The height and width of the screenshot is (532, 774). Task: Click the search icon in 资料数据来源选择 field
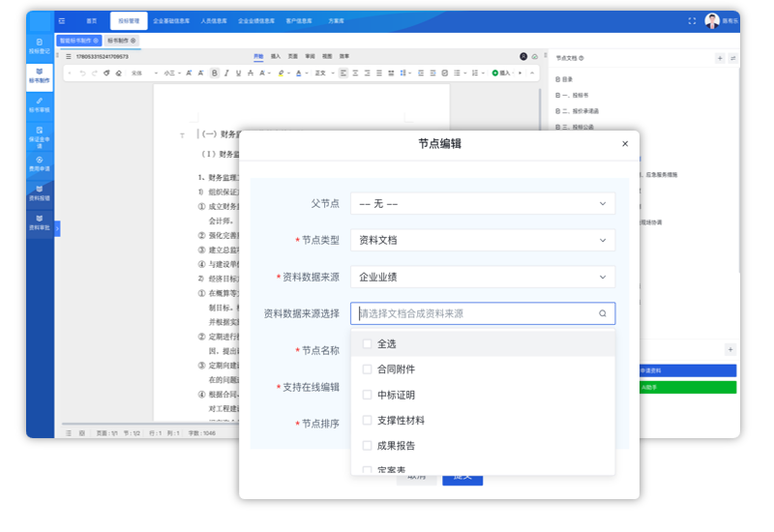click(603, 313)
